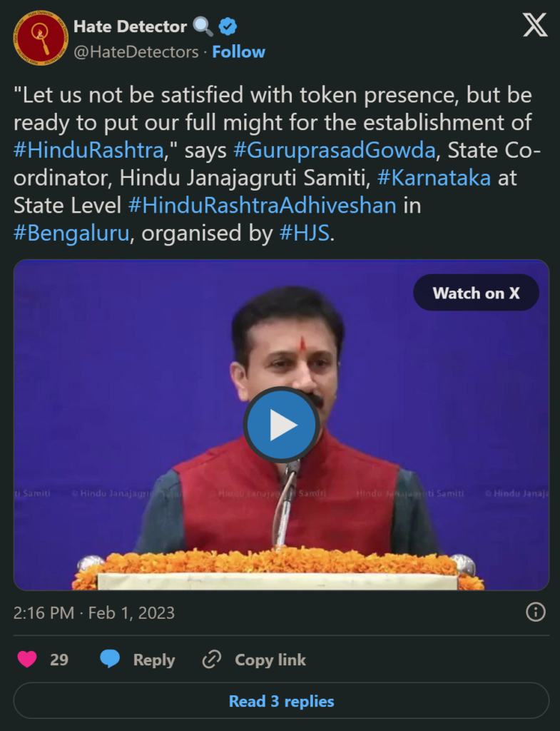Open the #HJS hashtag link
The width and height of the screenshot is (560, 731).
(304, 233)
